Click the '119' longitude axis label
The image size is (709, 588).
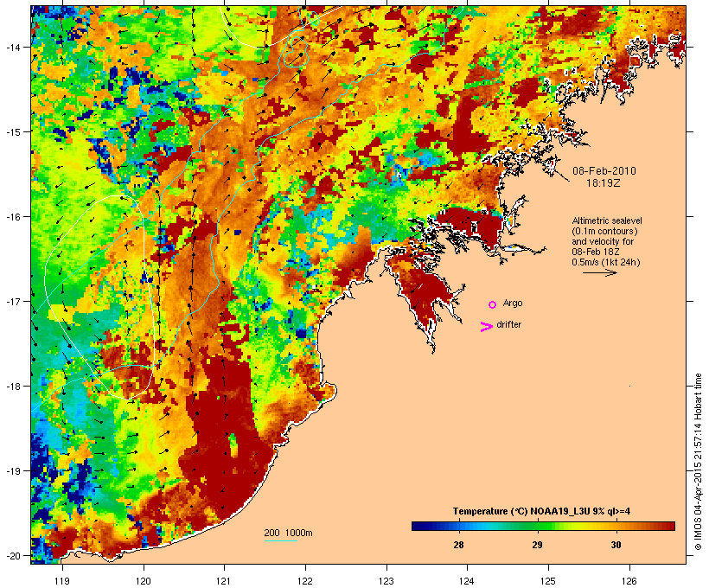pos(62,581)
